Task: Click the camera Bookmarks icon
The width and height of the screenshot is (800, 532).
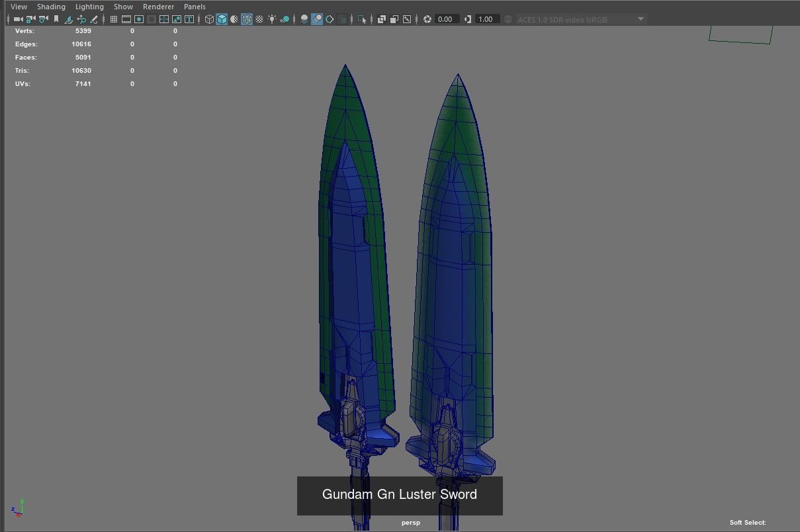Action: (56, 19)
